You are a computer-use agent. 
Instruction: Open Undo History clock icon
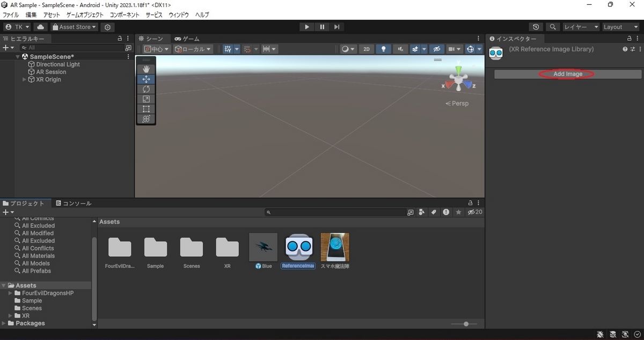click(x=536, y=27)
